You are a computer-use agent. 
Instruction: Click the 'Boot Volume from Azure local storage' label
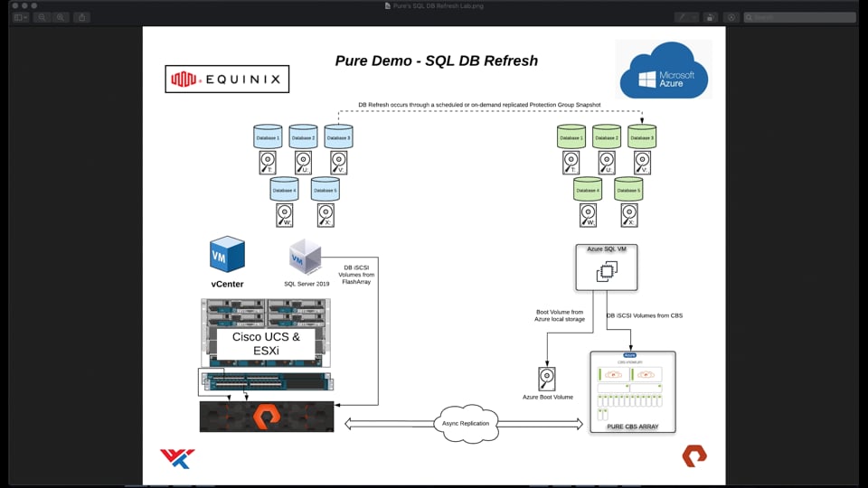pyautogui.click(x=560, y=315)
